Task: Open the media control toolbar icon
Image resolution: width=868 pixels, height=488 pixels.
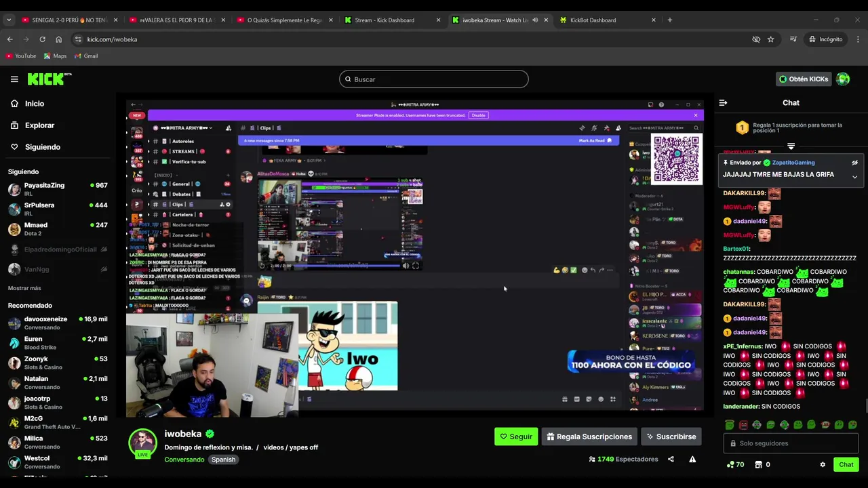Action: pos(793,39)
